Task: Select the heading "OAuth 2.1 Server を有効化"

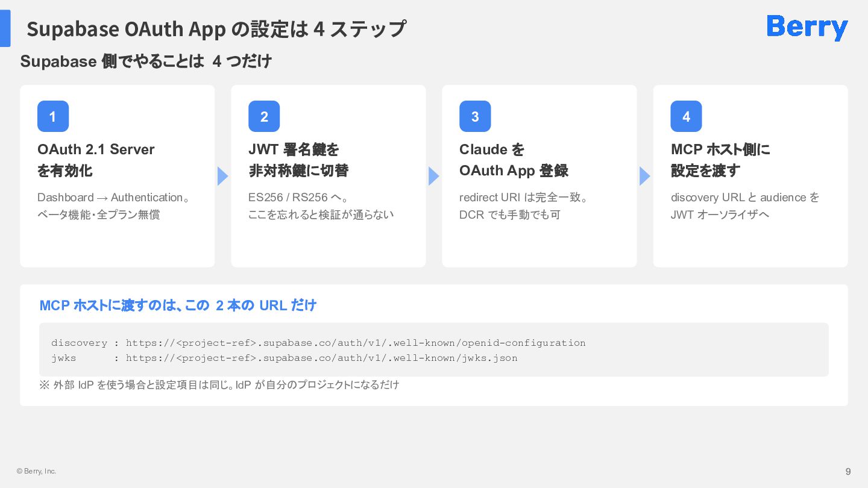Action: click(x=96, y=160)
